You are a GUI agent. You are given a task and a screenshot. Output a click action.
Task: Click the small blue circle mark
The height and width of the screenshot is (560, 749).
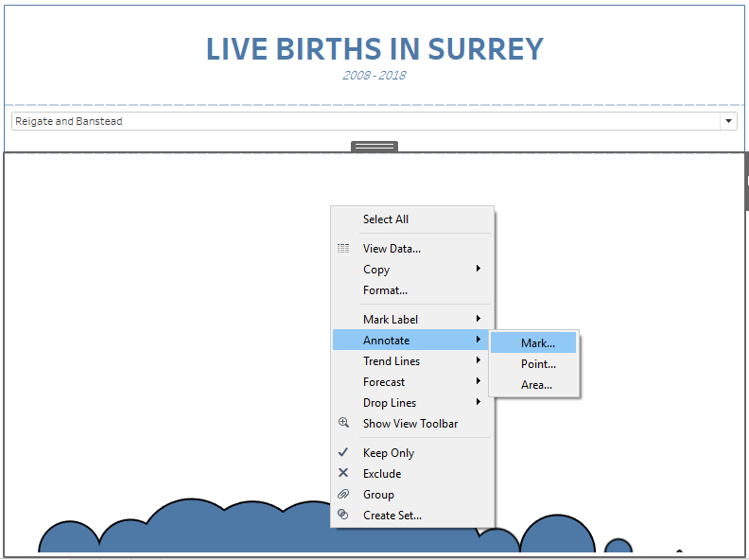618,545
